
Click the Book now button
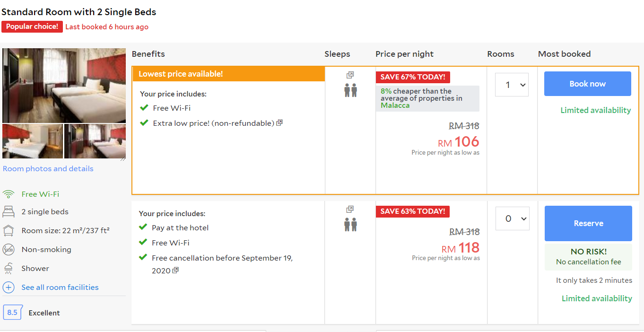587,84
